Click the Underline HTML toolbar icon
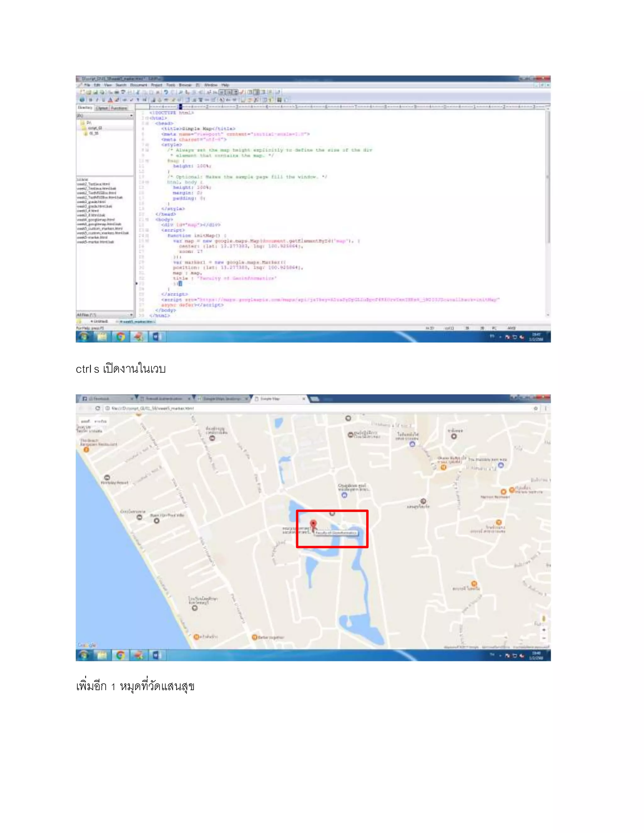Viewport: 644px width, 833px height. [103, 100]
